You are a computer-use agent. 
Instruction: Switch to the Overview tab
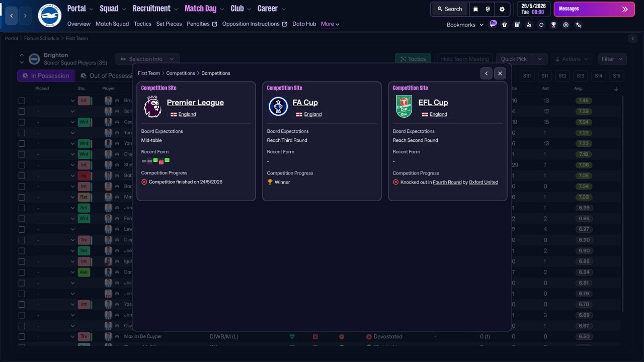click(x=79, y=24)
